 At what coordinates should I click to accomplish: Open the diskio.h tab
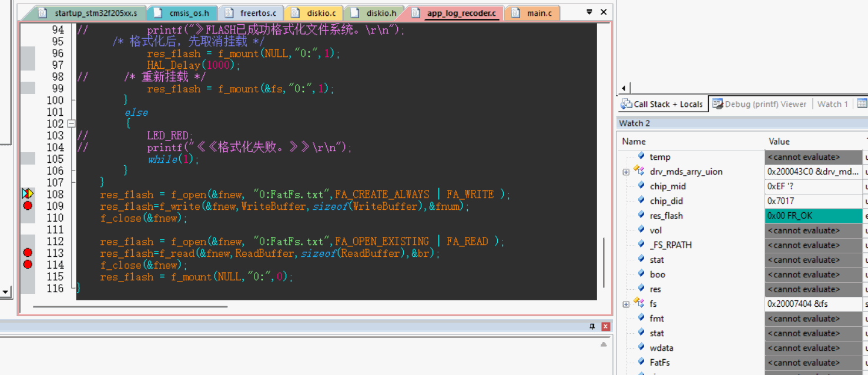tap(374, 13)
